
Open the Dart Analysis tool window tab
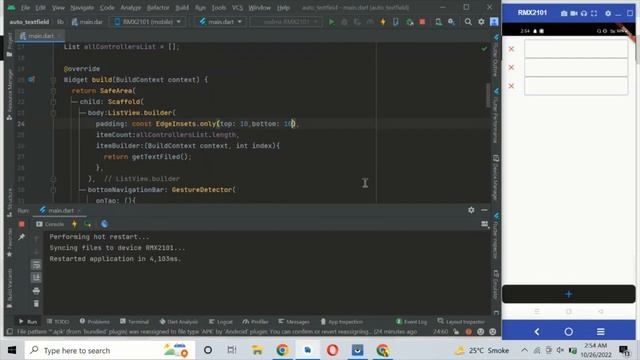click(178, 322)
